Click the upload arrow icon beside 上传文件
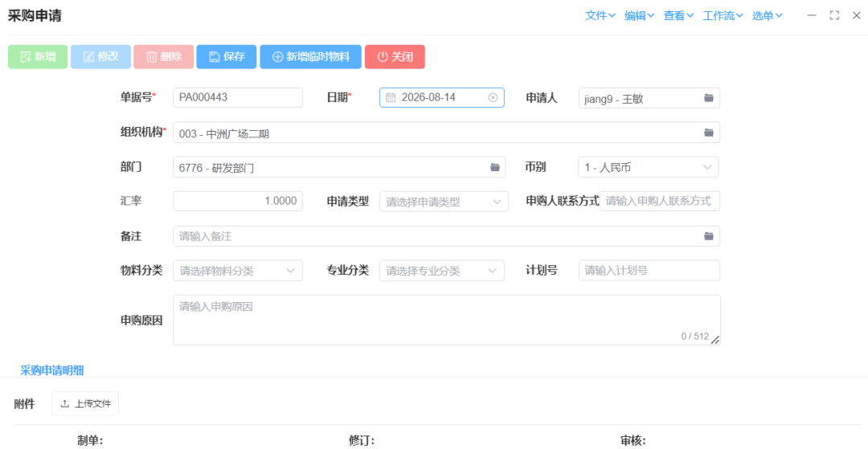 (65, 404)
